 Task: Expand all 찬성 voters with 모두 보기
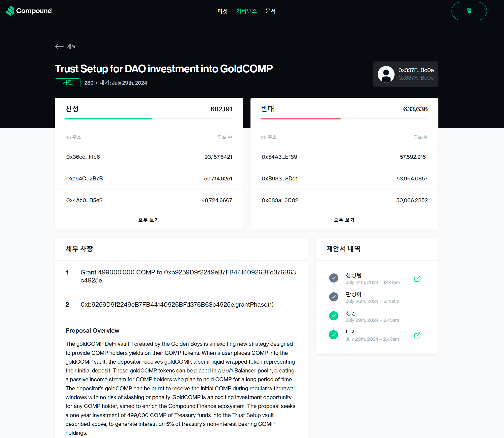tap(149, 220)
